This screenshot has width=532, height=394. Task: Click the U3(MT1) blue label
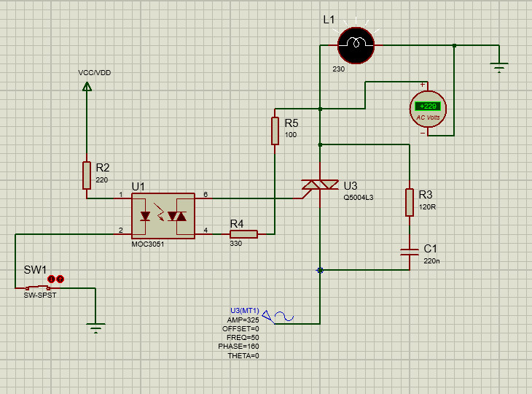coord(245,310)
